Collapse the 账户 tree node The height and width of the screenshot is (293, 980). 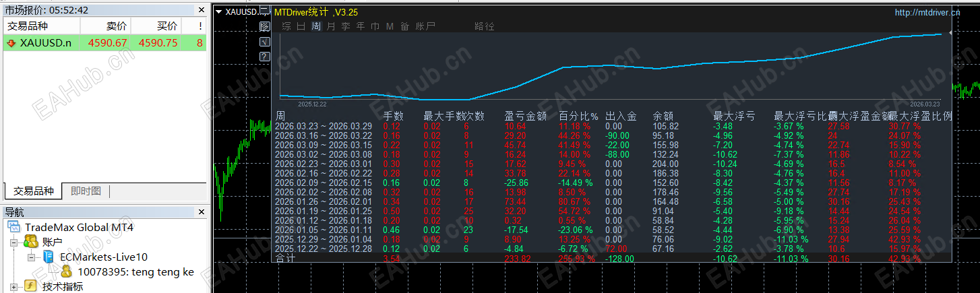click(x=13, y=242)
